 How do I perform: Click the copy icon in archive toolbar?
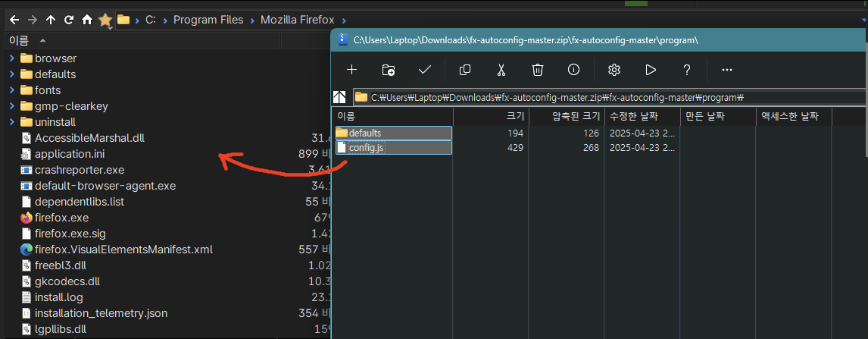pyautogui.click(x=466, y=69)
